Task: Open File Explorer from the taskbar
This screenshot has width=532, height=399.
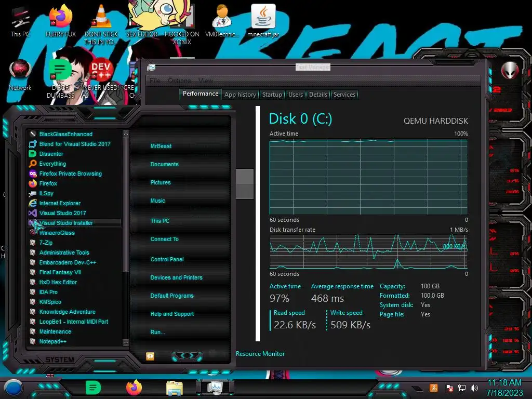Action: [x=175, y=388]
